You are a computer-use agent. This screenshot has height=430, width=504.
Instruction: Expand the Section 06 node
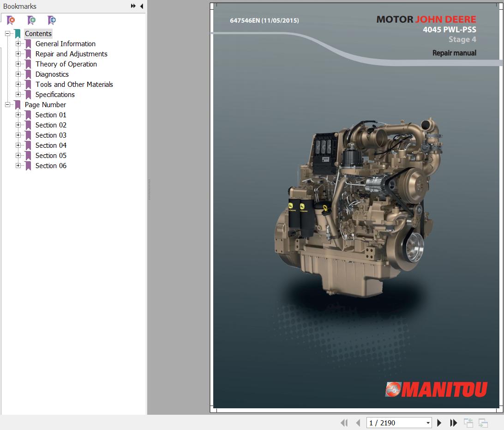[18, 166]
